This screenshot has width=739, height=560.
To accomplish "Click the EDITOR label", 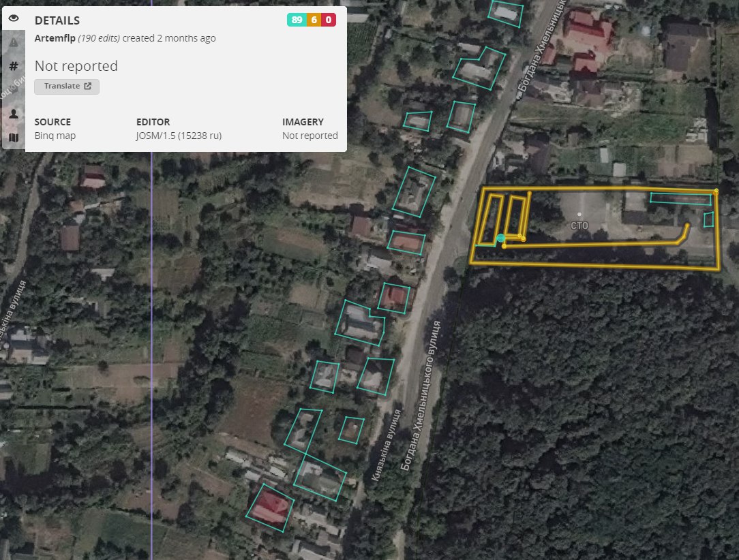I will pos(153,122).
